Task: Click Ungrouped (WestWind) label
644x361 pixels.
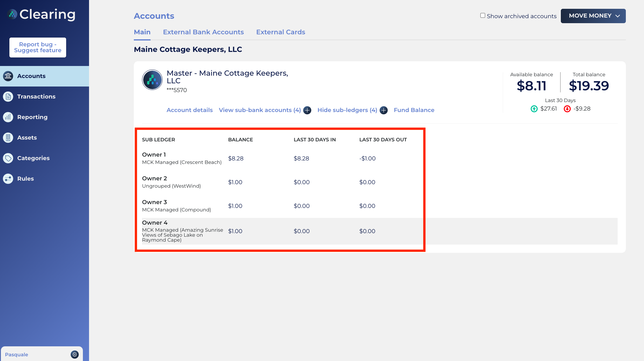Action: tap(171, 186)
